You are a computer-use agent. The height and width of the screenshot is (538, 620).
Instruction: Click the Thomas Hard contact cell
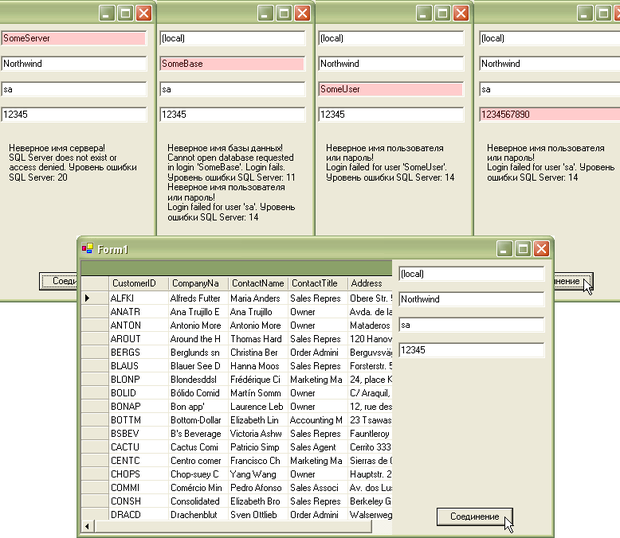[x=258, y=339]
